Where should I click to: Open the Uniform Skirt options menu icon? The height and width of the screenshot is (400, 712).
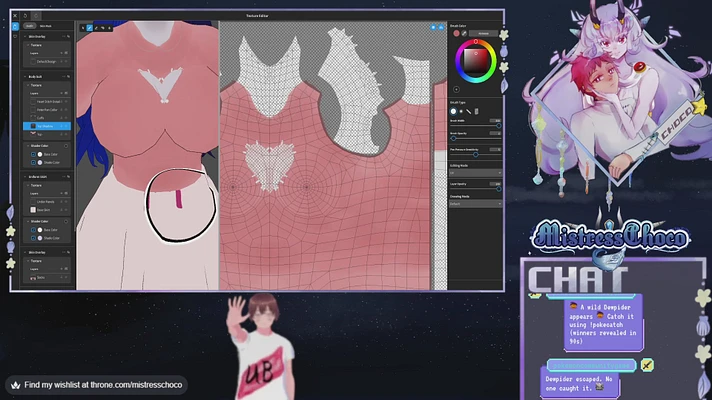pos(63,177)
